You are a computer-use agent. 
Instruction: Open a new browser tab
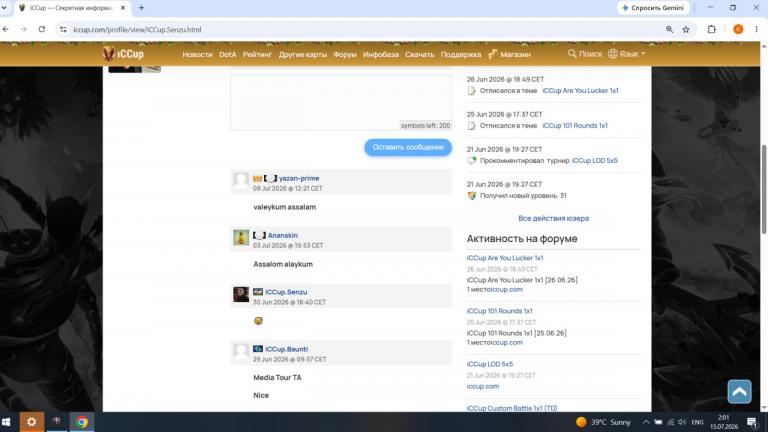coord(142,8)
